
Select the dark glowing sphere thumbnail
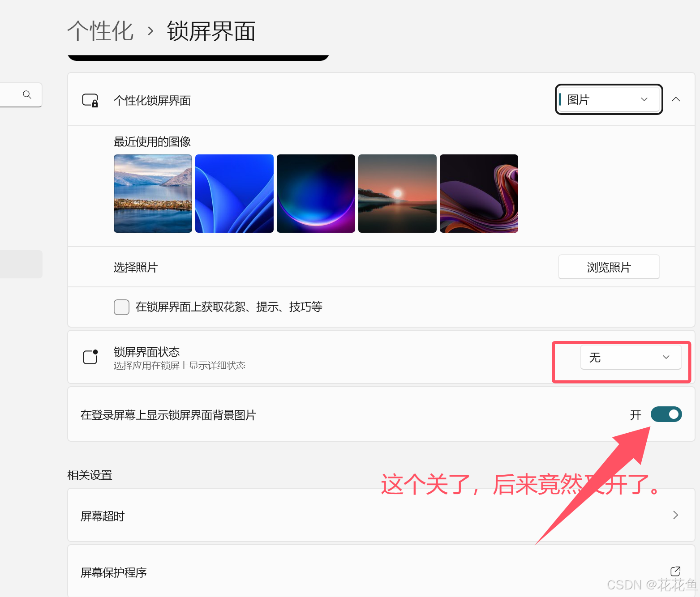[x=316, y=193]
